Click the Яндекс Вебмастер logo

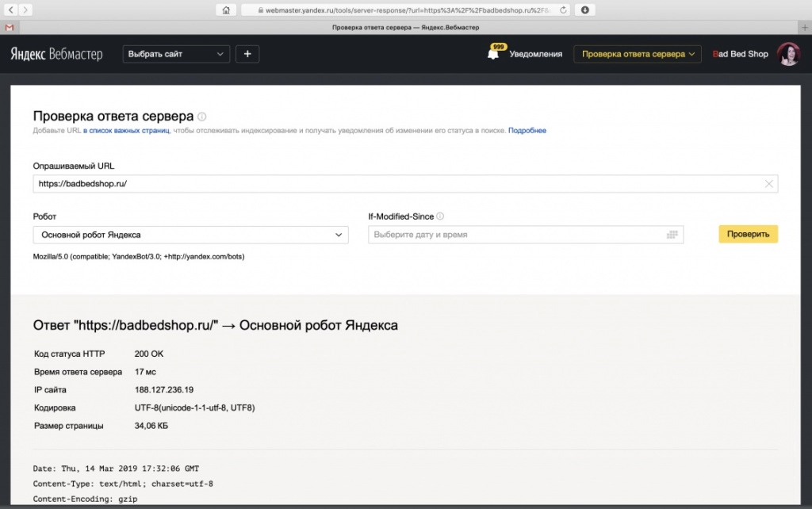tap(56, 54)
